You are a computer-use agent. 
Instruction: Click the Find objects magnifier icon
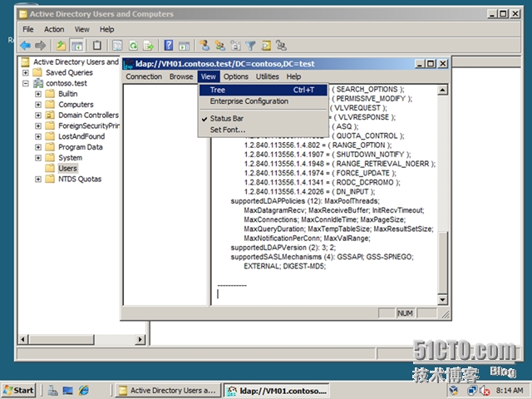coord(266,45)
